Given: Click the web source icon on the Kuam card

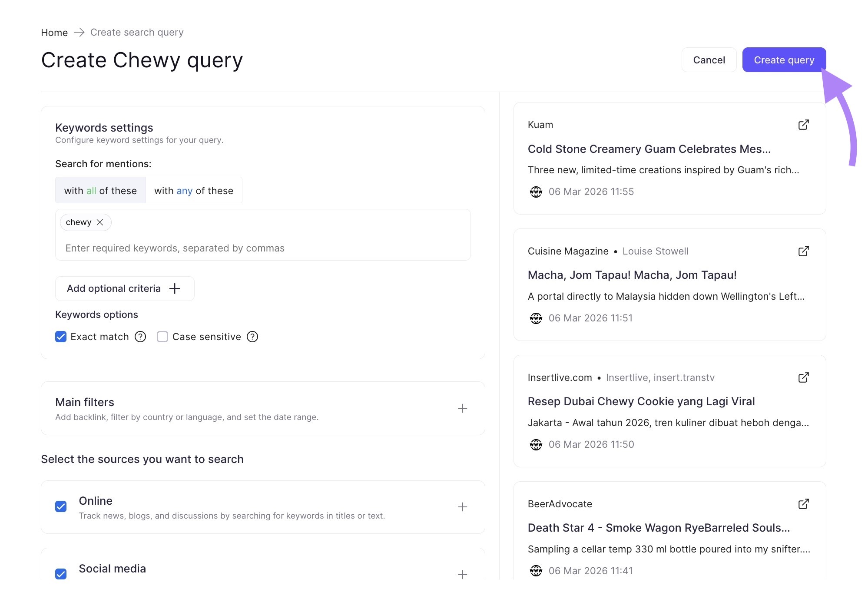Looking at the screenshot, I should click(x=536, y=192).
